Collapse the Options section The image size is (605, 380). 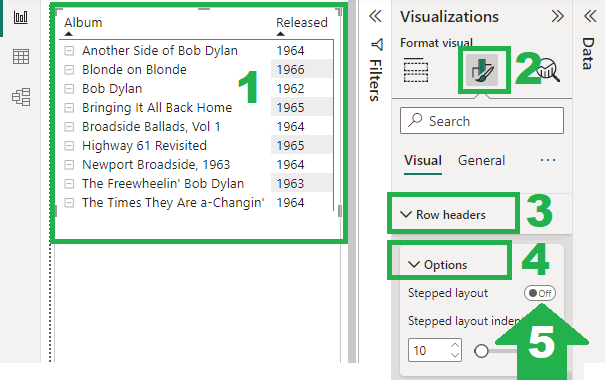438,265
